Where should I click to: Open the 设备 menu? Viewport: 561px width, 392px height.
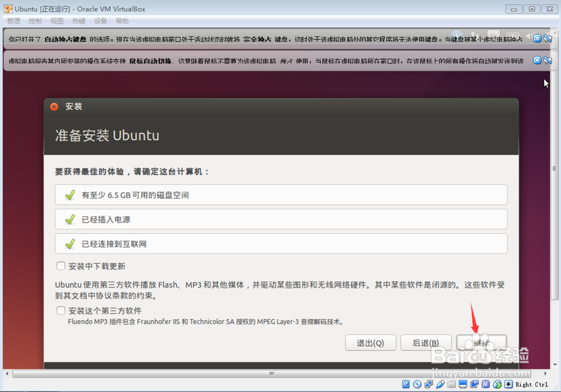(x=100, y=21)
